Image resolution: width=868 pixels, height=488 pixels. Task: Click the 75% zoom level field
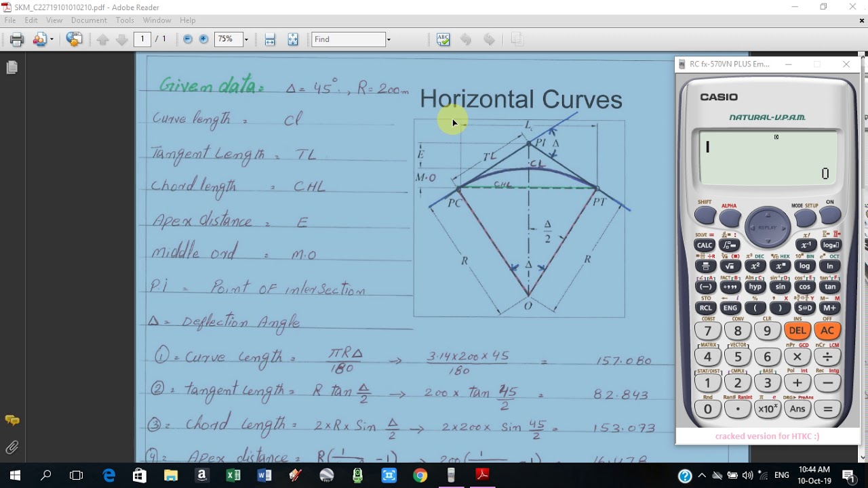(x=228, y=39)
